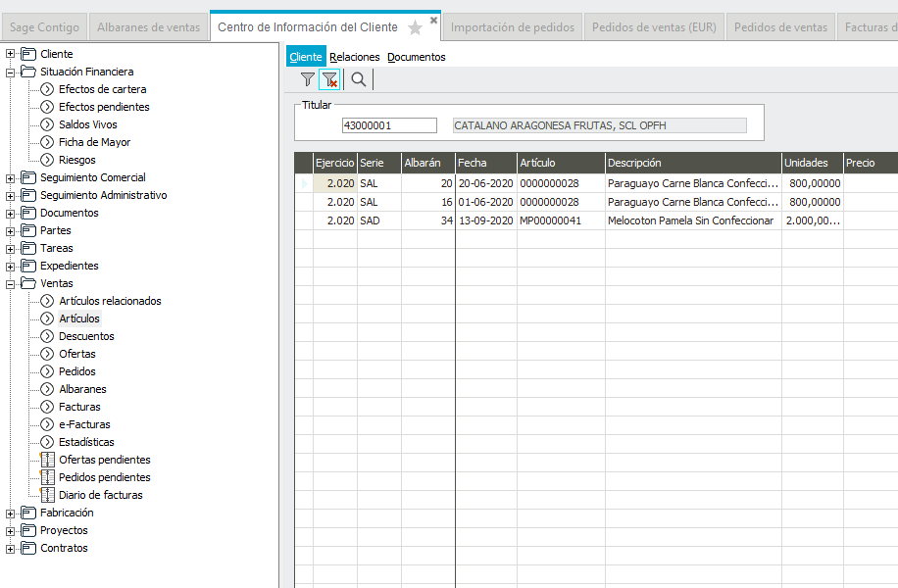Sort by the Fecha column header
898x588 pixels.
point(484,163)
